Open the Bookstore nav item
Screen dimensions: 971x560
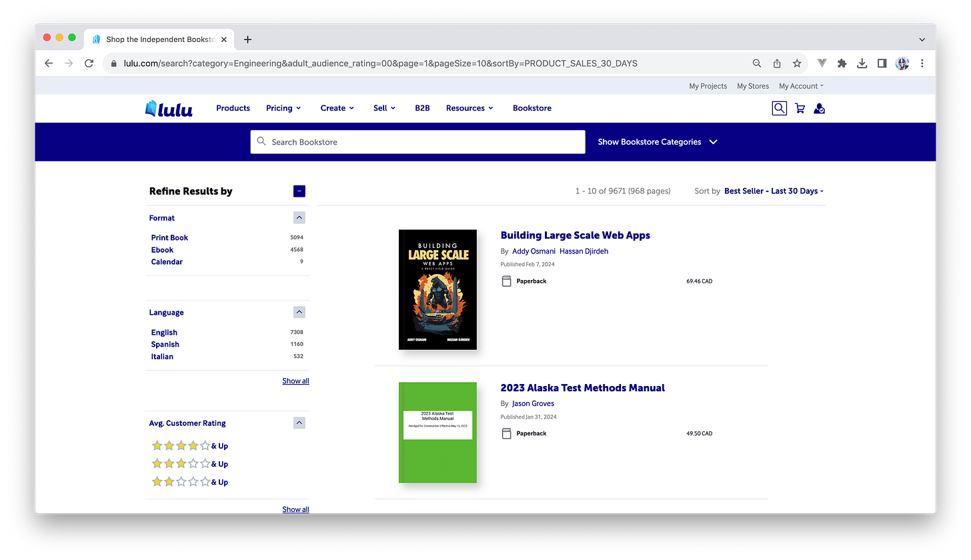point(532,108)
